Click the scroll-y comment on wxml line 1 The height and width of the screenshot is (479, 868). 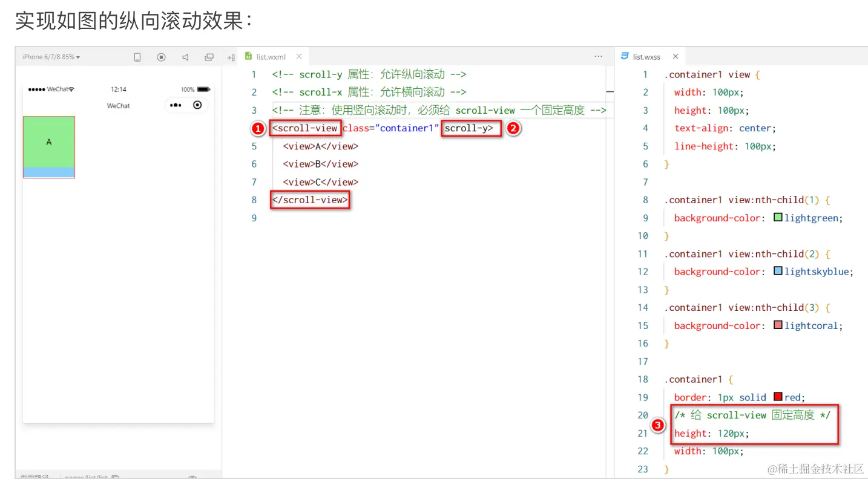pyautogui.click(x=369, y=74)
